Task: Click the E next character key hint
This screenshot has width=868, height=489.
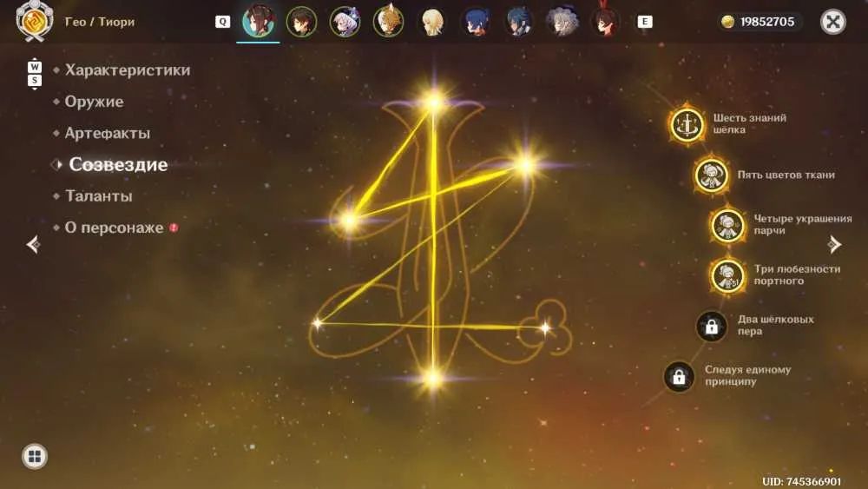Action: tap(644, 22)
